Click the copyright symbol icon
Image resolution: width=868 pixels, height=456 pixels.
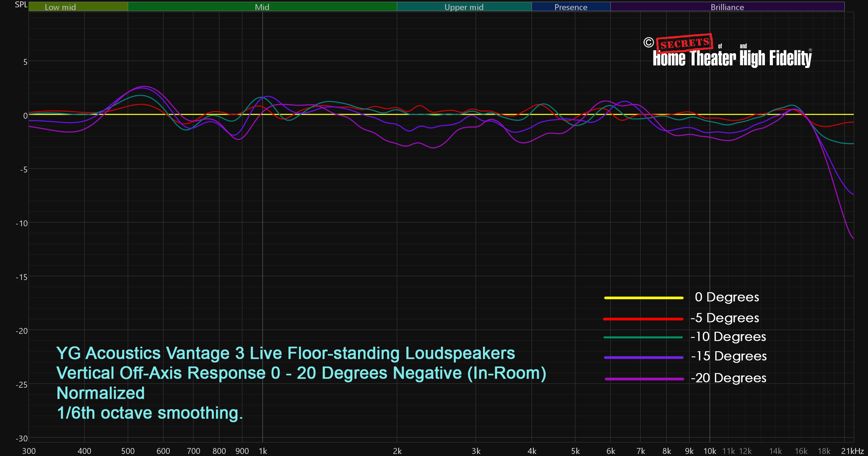tap(648, 42)
